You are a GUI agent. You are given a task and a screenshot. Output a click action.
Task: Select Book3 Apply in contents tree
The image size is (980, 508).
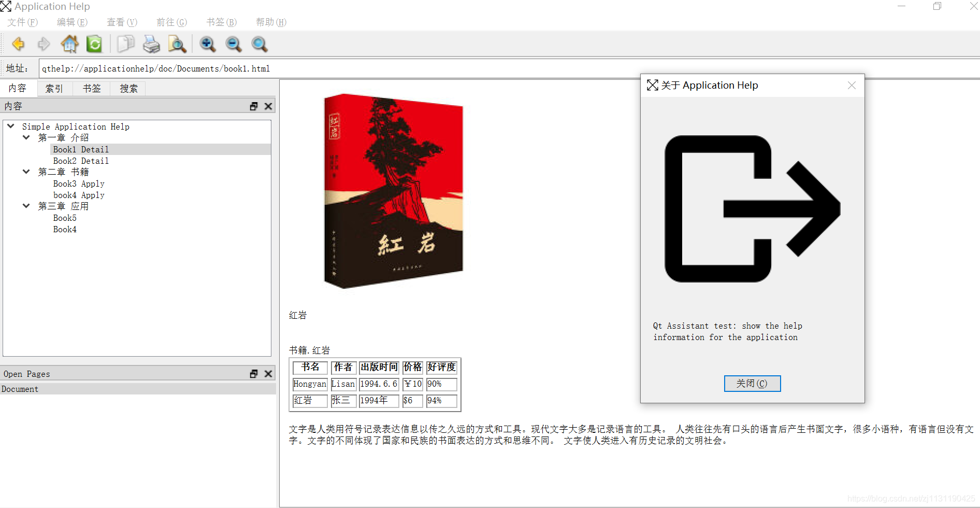[79, 184]
